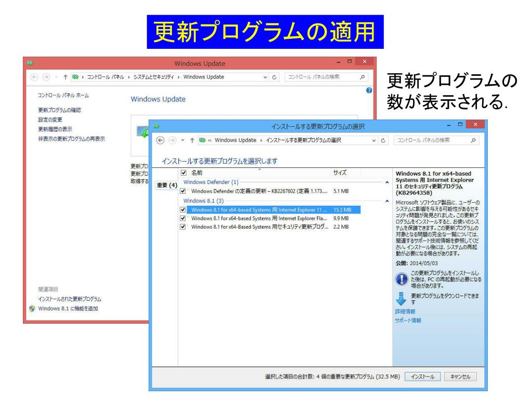Open 設定の変更 link
The height and width of the screenshot is (399, 532).
coord(50,119)
